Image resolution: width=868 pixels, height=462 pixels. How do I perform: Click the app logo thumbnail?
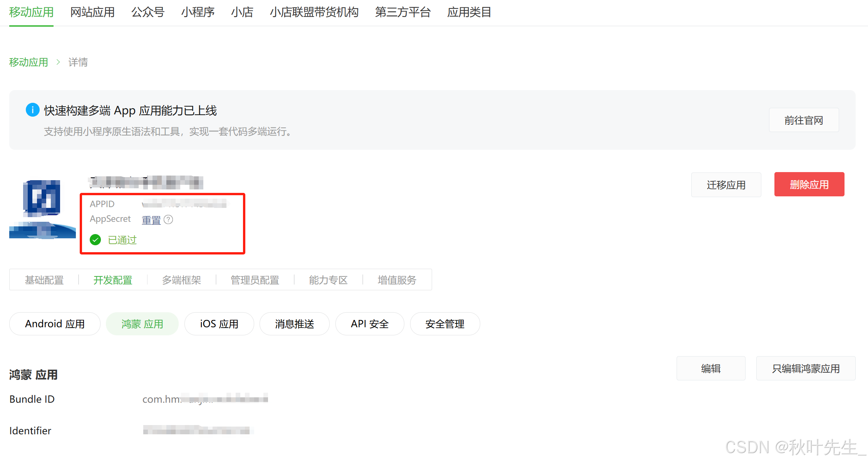[x=42, y=209]
